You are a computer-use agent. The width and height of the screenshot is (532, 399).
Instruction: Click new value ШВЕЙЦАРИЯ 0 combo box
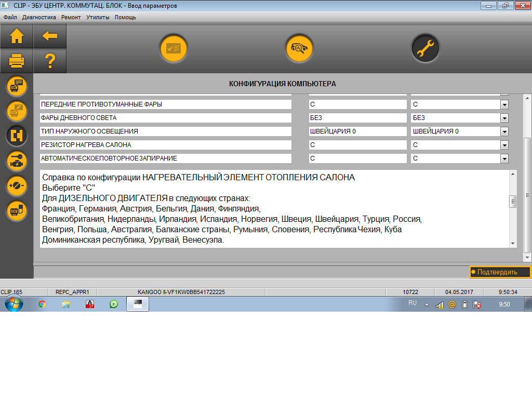click(459, 131)
